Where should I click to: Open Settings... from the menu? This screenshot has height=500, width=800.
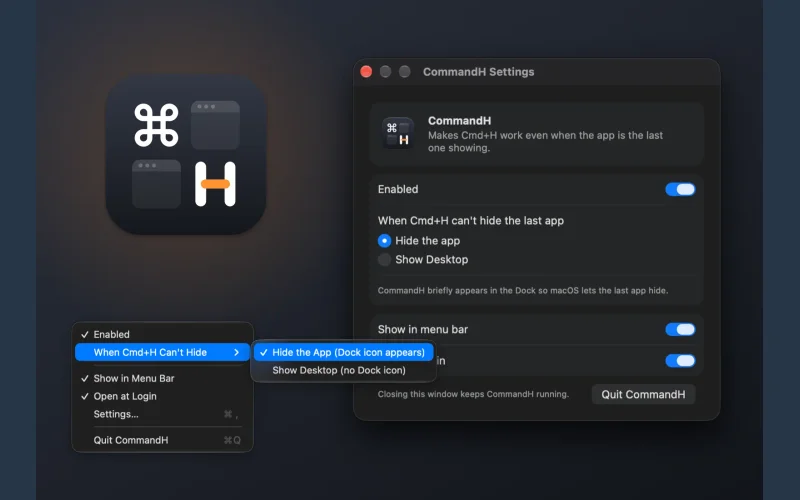[x=162, y=414]
